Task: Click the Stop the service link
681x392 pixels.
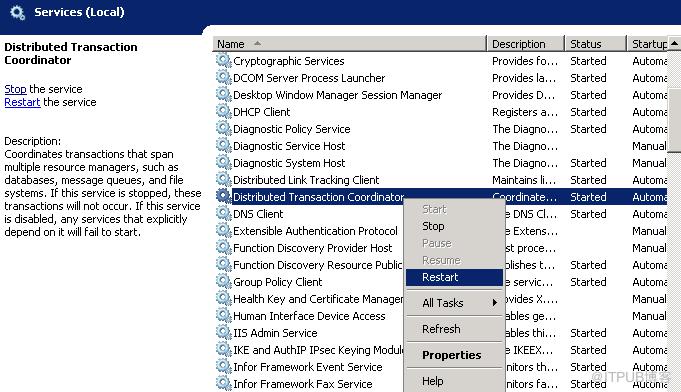Action: 15,89
